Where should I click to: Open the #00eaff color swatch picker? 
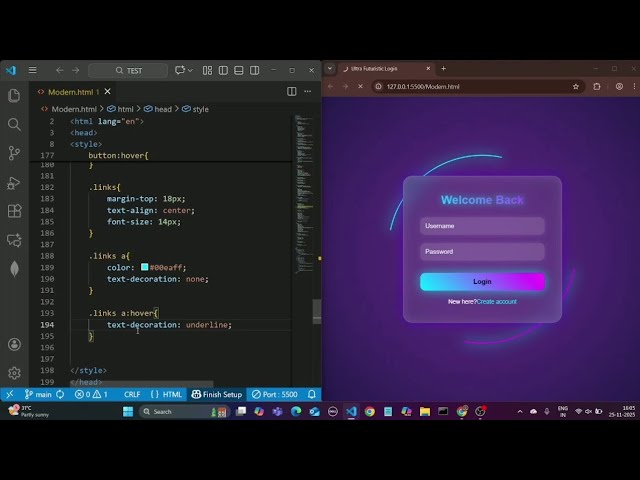click(x=144, y=267)
